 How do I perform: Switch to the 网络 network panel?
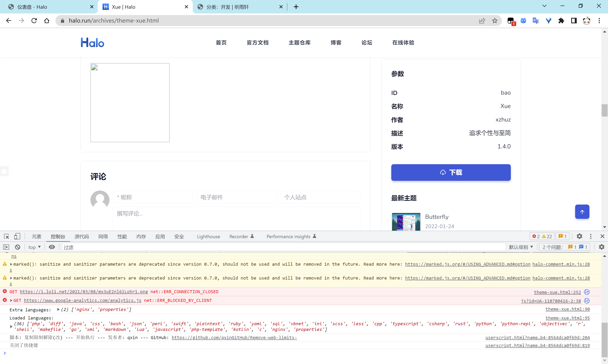[x=103, y=236]
